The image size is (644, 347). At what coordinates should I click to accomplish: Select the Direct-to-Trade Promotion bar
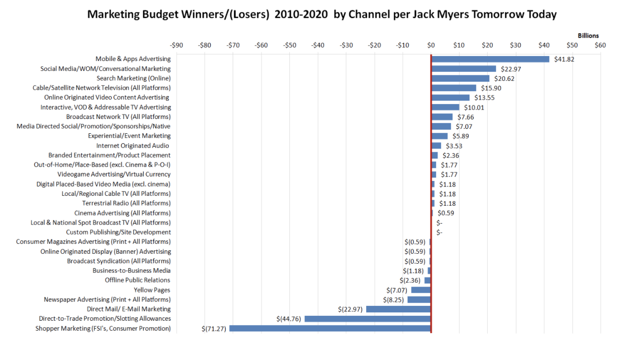point(368,319)
